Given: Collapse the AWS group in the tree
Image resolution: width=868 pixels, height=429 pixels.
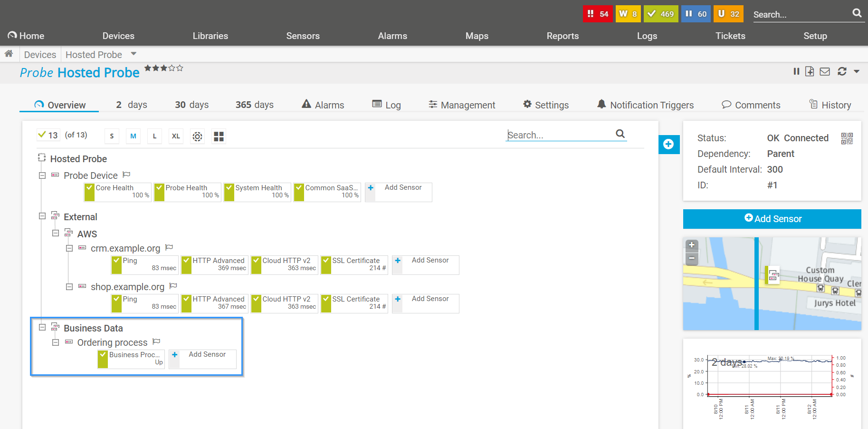Looking at the screenshot, I should coord(56,233).
